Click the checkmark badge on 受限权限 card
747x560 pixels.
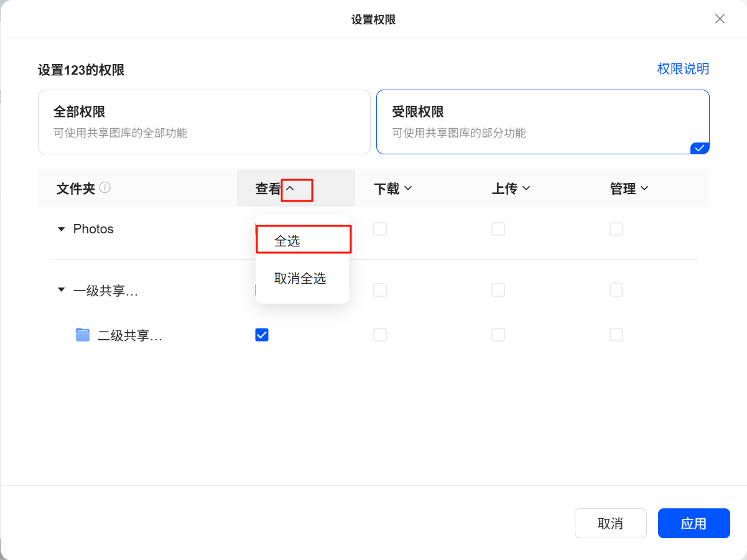[x=699, y=148]
